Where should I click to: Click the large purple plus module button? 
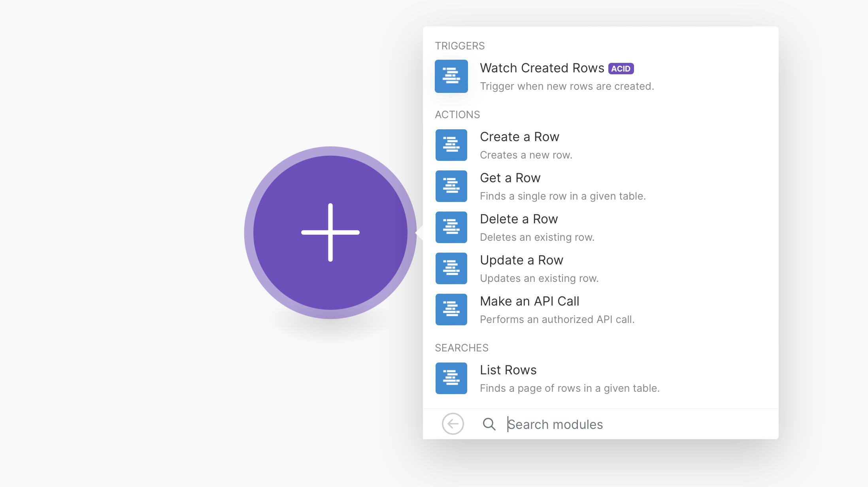pos(330,232)
